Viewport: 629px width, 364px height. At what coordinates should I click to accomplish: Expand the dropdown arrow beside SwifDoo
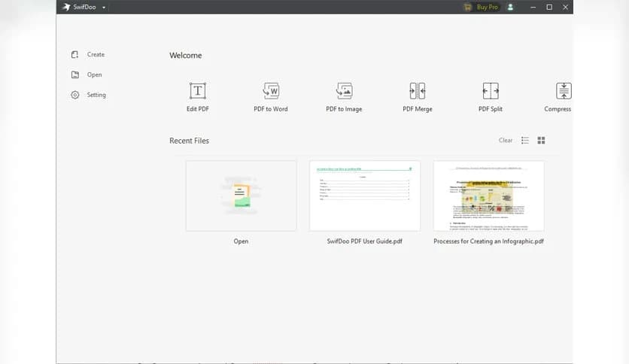tap(104, 8)
